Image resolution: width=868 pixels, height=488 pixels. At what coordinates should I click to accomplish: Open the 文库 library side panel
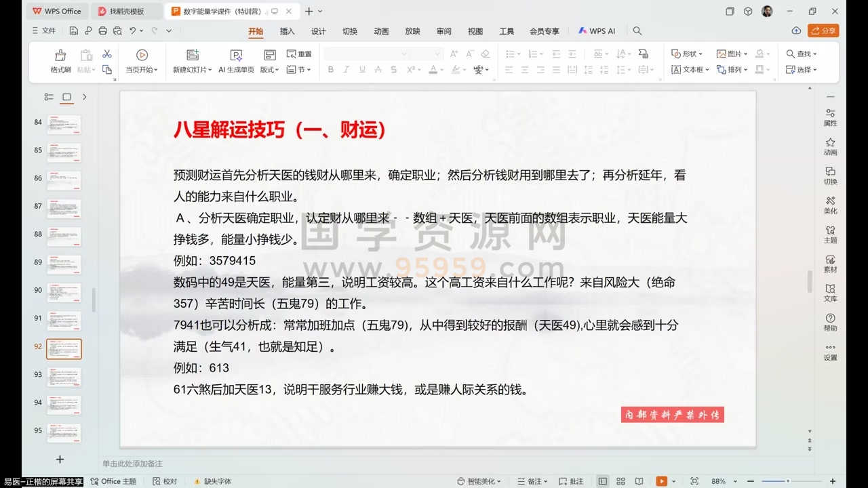click(x=830, y=292)
